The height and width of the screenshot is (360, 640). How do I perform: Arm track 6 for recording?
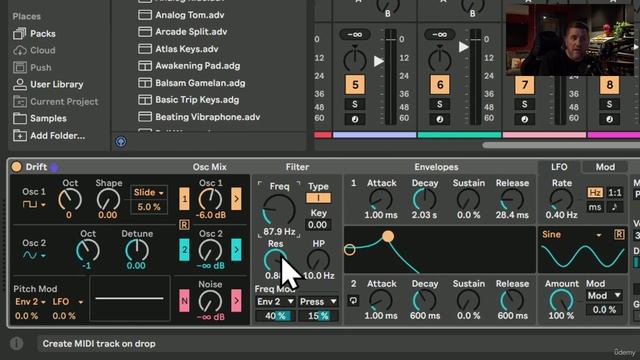click(440, 119)
